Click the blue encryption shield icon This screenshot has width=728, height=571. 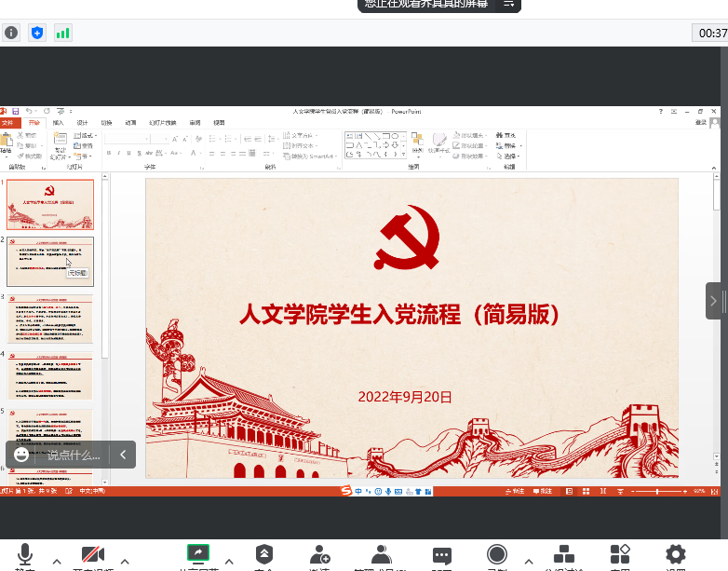(37, 33)
